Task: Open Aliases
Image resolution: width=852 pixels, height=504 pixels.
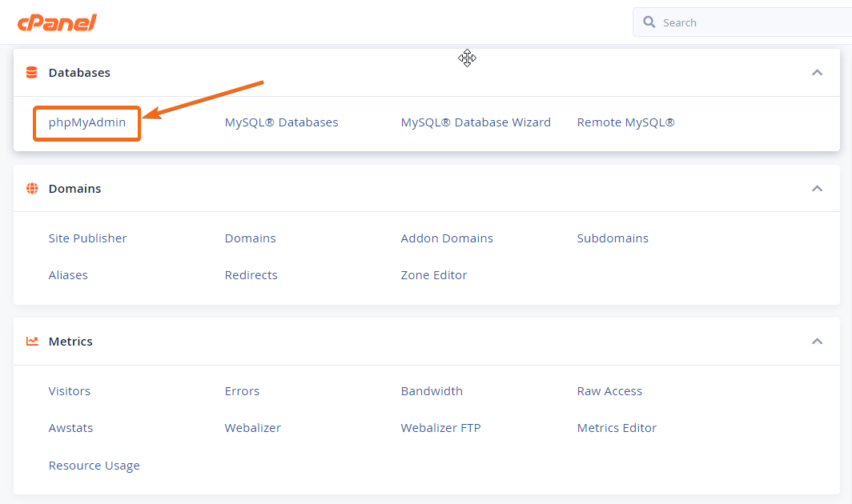Action: pos(68,275)
